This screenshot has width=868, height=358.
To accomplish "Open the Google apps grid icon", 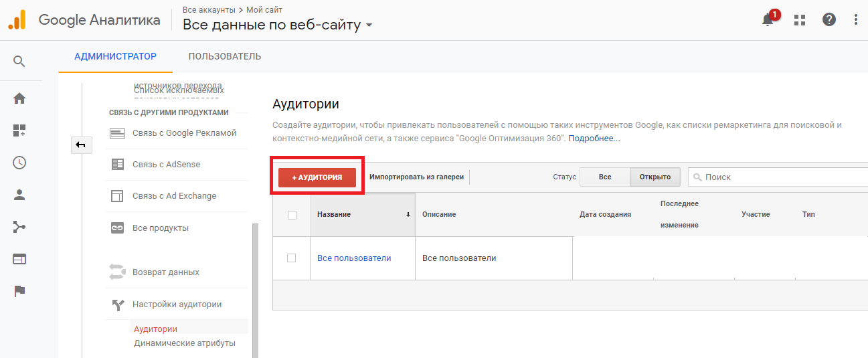I will click(799, 20).
